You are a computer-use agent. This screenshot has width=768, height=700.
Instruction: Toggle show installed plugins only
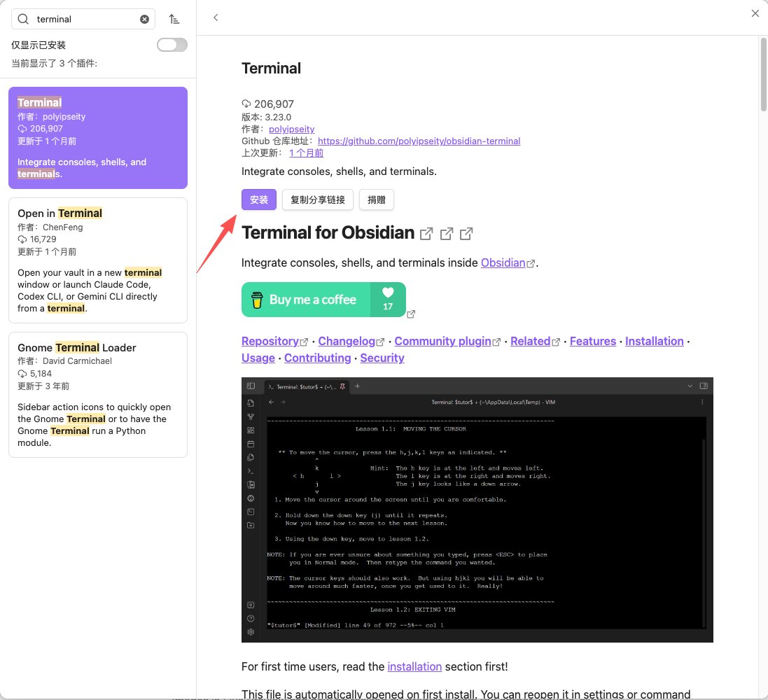tap(172, 45)
